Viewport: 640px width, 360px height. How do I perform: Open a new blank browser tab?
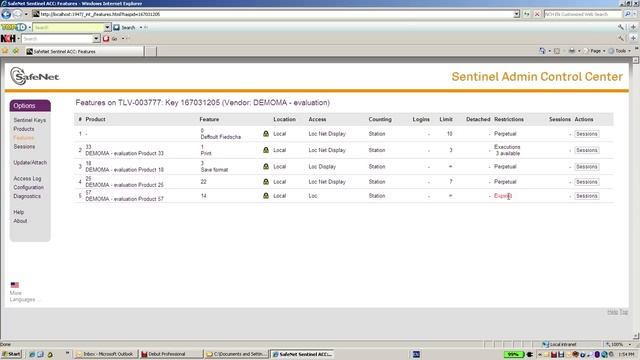tap(151, 51)
